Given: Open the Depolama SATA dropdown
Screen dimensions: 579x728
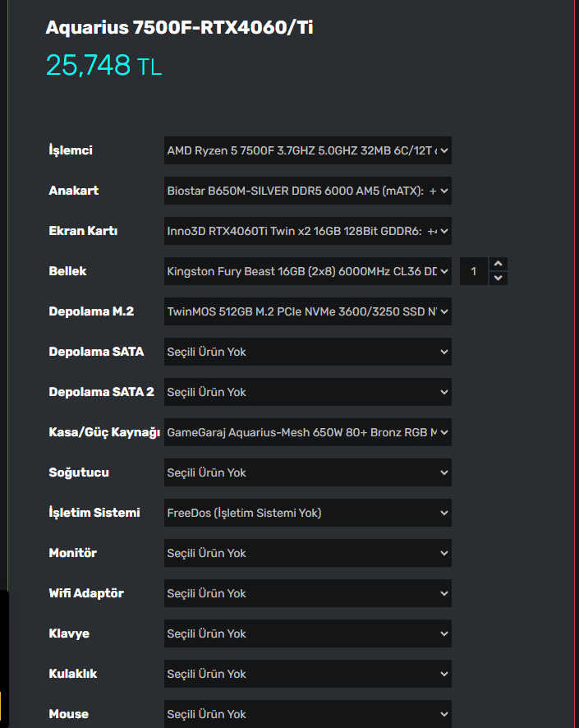Looking at the screenshot, I should [308, 352].
